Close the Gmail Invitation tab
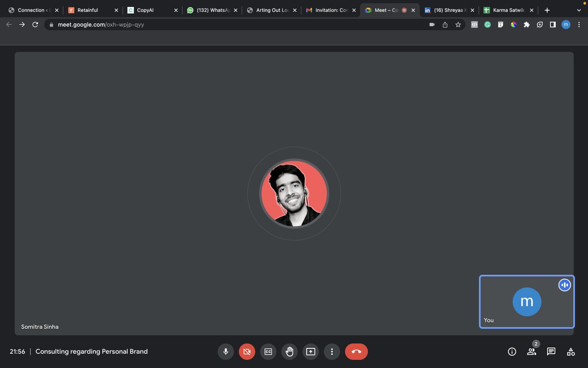Image resolution: width=588 pixels, height=368 pixels. (x=354, y=10)
